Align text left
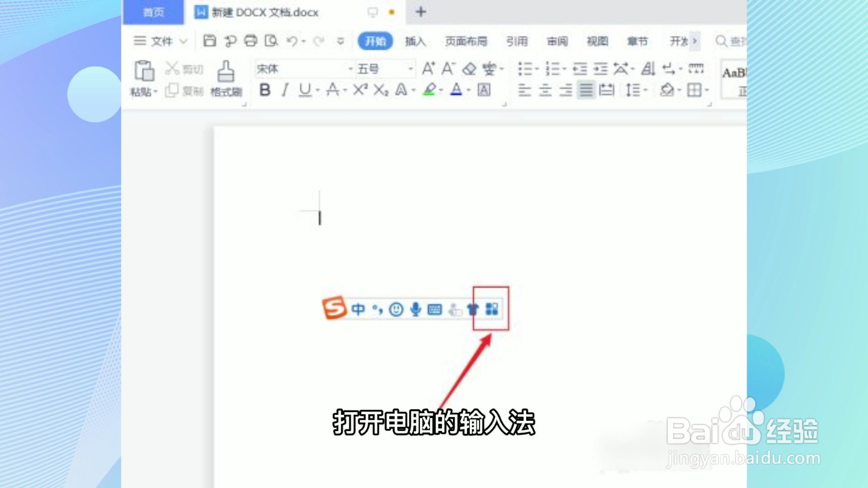The height and width of the screenshot is (488, 868). 525,90
